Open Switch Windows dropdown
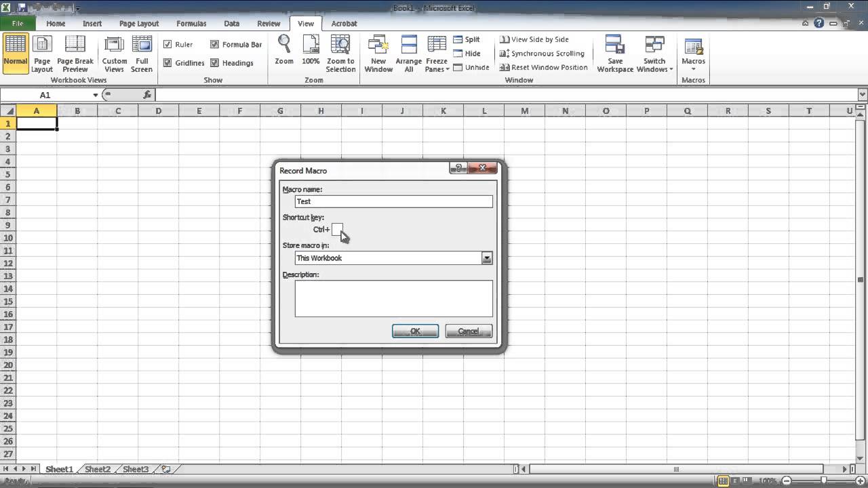Image resolution: width=868 pixels, height=488 pixels. [654, 54]
